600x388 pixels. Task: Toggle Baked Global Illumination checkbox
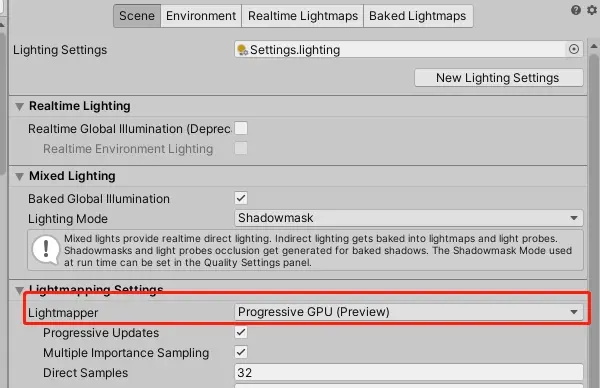pos(241,198)
